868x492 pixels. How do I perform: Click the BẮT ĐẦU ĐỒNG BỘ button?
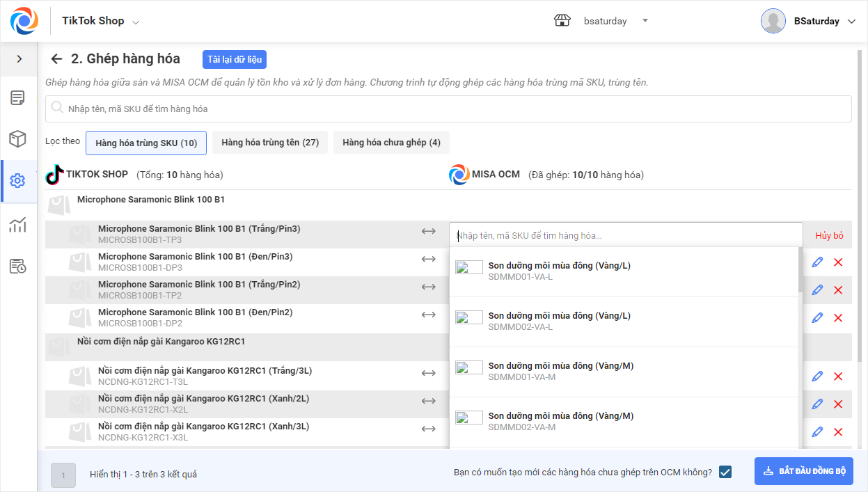pyautogui.click(x=804, y=471)
